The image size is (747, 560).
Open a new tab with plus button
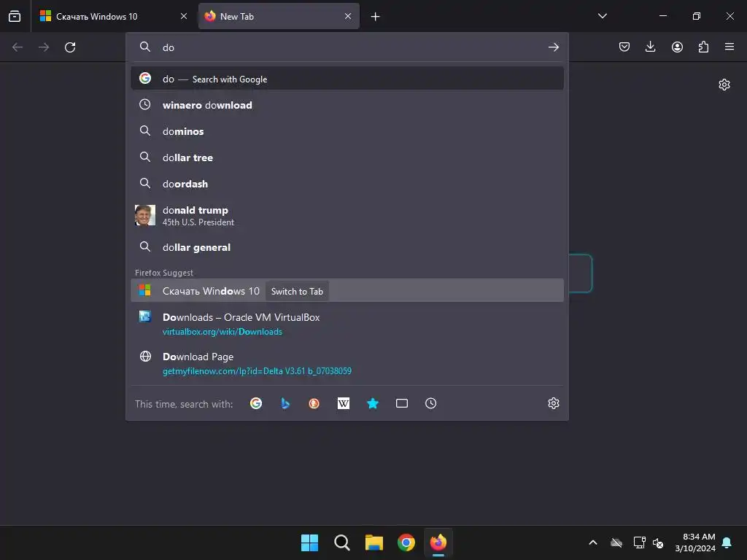[x=376, y=17]
